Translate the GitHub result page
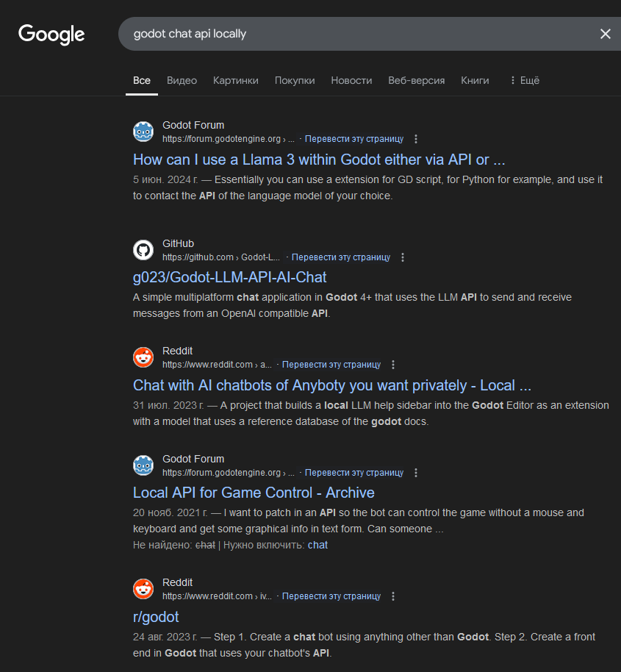 [341, 257]
